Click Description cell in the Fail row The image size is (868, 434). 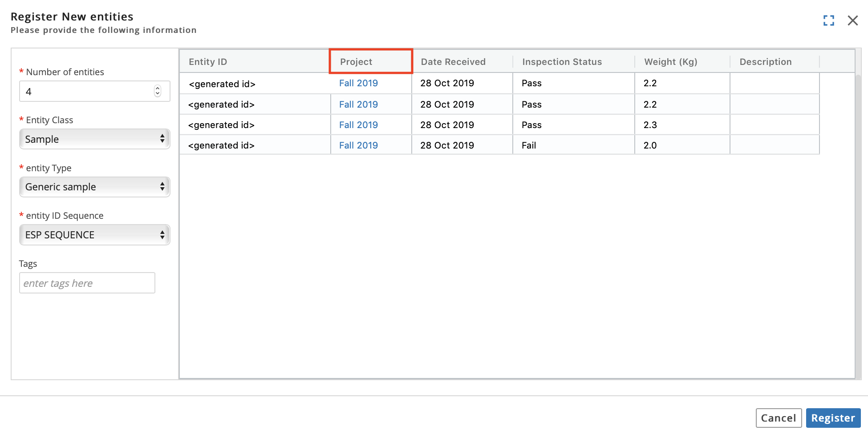(775, 145)
